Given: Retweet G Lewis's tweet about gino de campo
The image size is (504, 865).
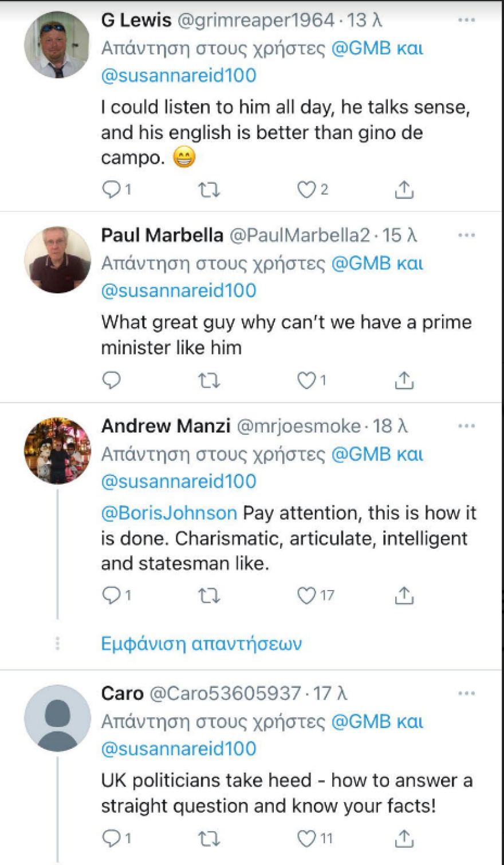Looking at the screenshot, I should 209,190.
